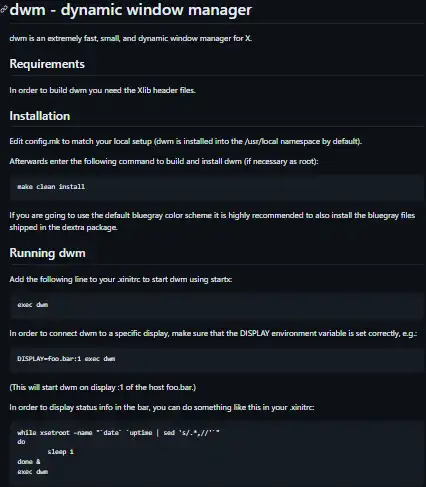Click the final 'exec dwm' line in the script
The image size is (426, 487).
pos(33,472)
